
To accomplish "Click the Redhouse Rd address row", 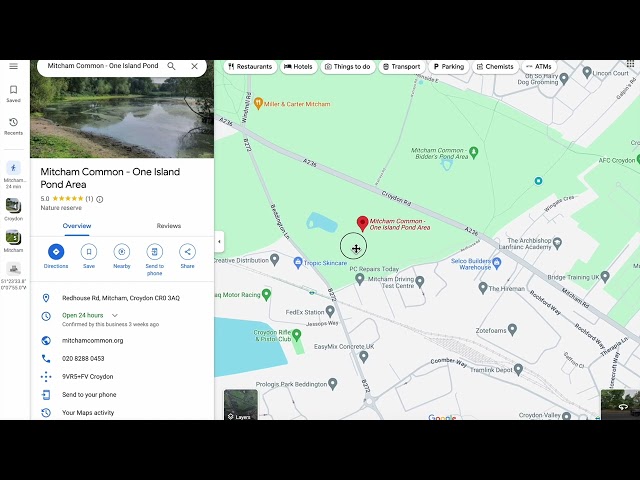I will click(x=122, y=298).
